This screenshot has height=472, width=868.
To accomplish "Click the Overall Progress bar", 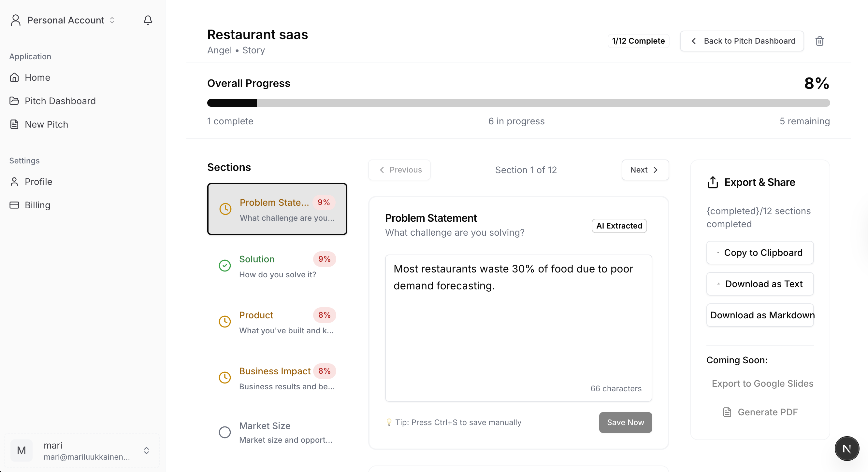I will point(518,103).
